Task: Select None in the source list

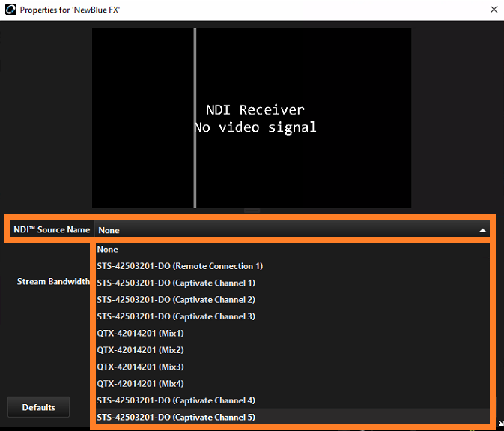Action: [x=293, y=250]
